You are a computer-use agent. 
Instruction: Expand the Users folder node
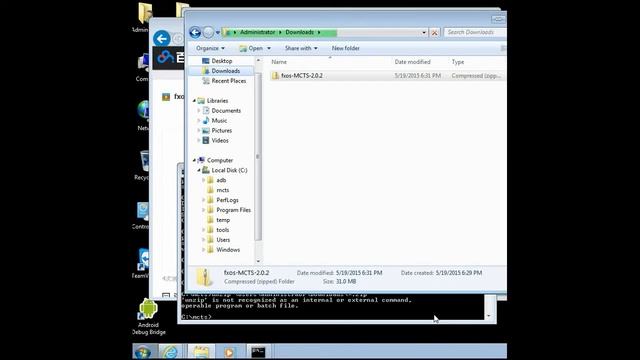[203, 240]
